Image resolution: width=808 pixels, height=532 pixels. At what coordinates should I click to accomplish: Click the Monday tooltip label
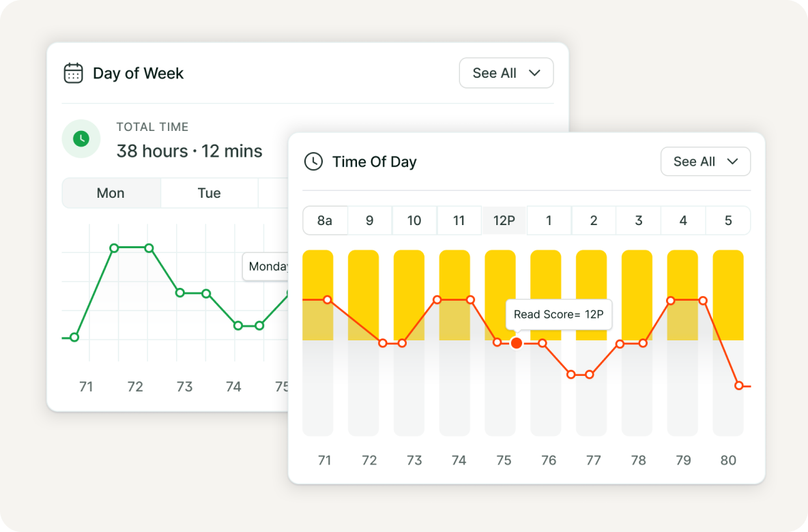point(269,267)
